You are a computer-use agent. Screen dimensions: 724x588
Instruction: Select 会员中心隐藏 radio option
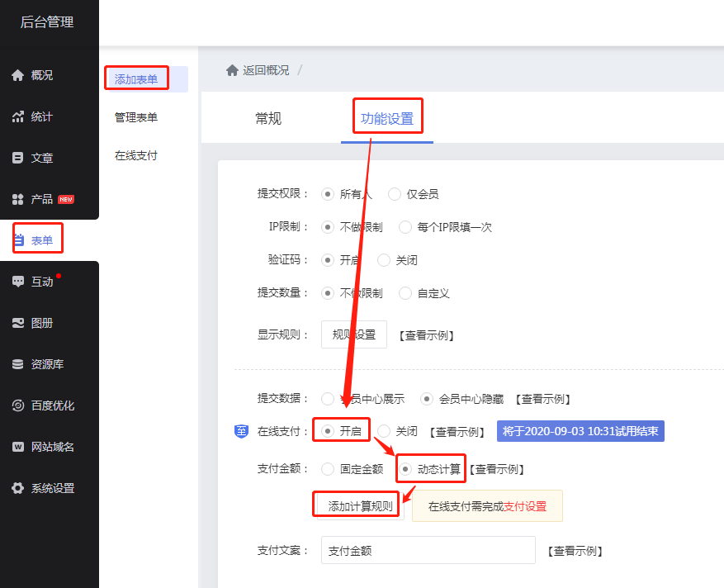point(426,399)
